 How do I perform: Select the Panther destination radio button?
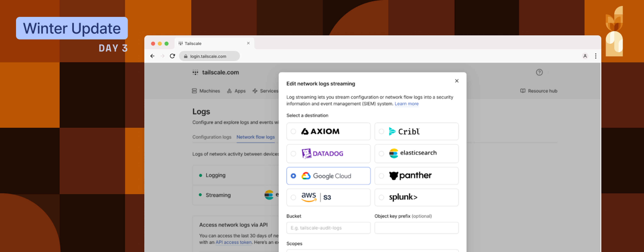click(381, 176)
